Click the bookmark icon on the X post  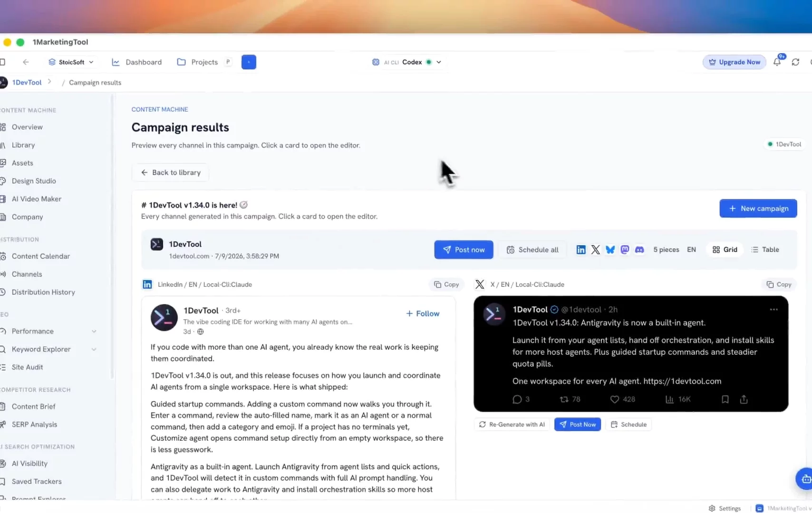pos(725,399)
